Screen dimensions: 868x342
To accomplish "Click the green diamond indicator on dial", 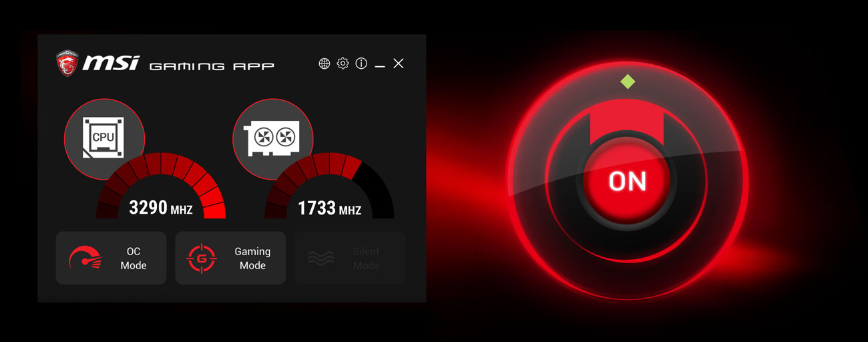I will (627, 81).
